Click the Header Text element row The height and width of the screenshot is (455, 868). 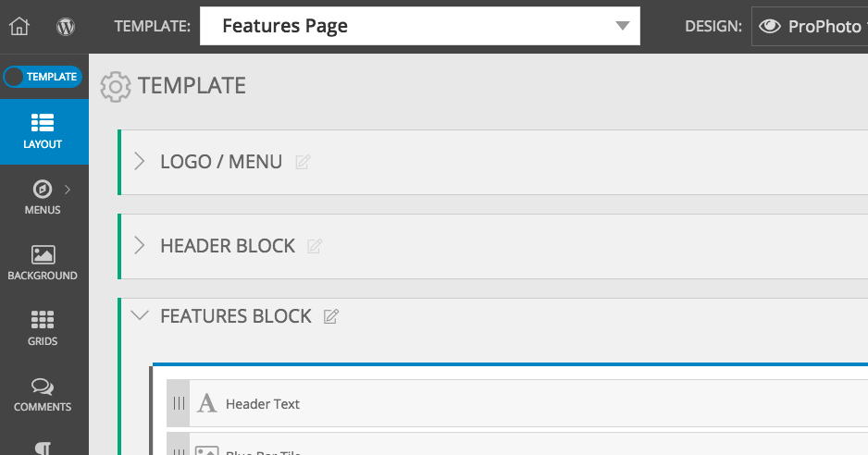click(x=517, y=403)
